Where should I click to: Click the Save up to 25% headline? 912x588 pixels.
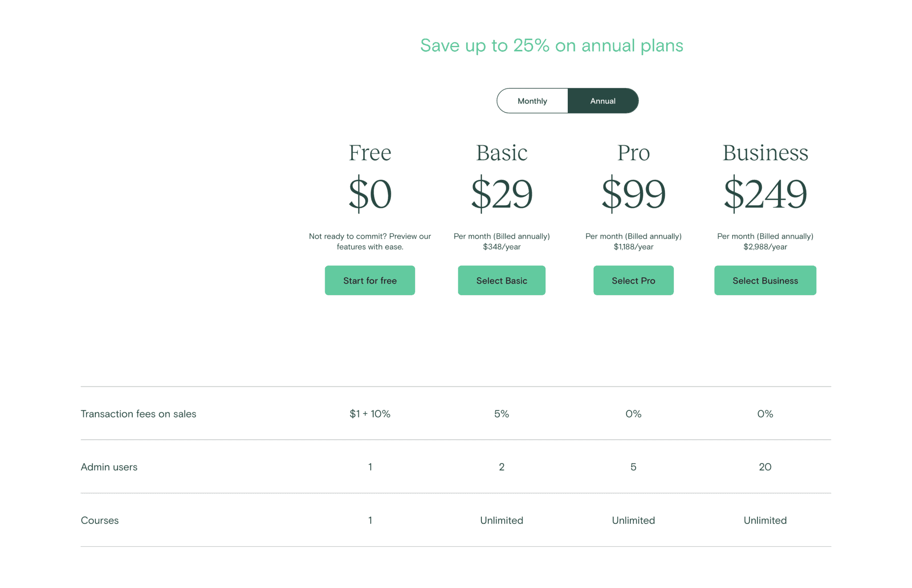552,45
